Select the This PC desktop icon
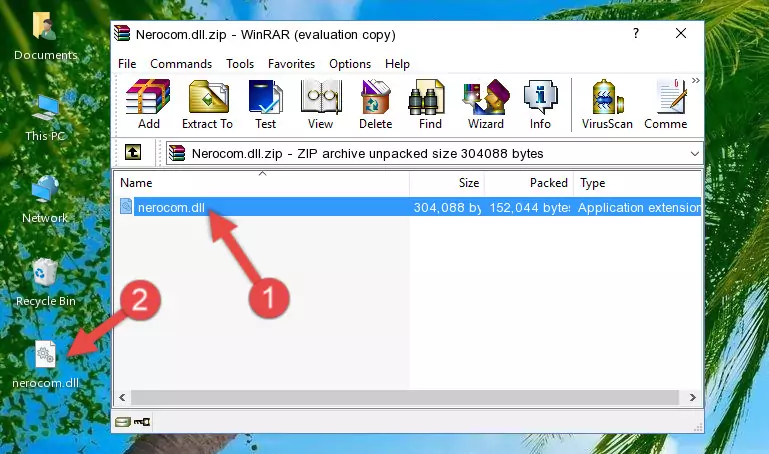 [45, 118]
